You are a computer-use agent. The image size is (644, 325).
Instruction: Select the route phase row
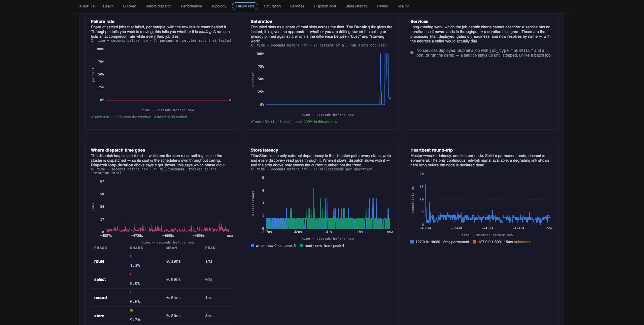coord(162,261)
